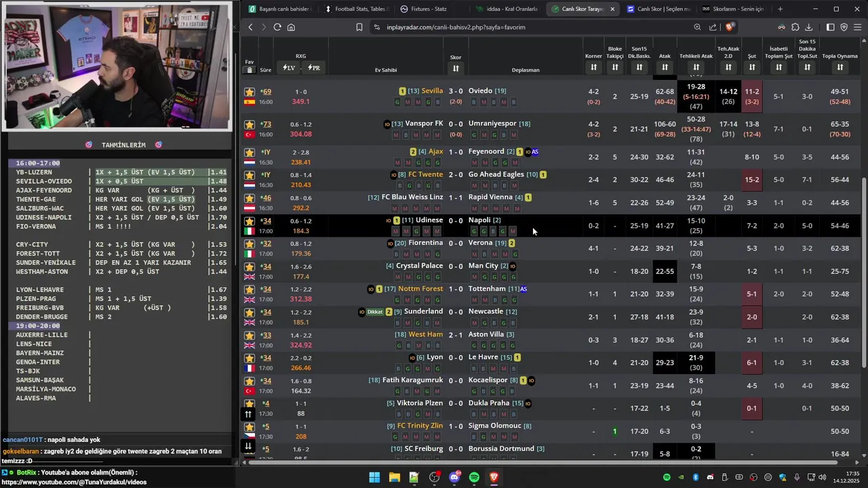This screenshot has height=488, width=868.
Task: Switch to the Başarılı canlı bahisler tab
Action: [x=279, y=9]
